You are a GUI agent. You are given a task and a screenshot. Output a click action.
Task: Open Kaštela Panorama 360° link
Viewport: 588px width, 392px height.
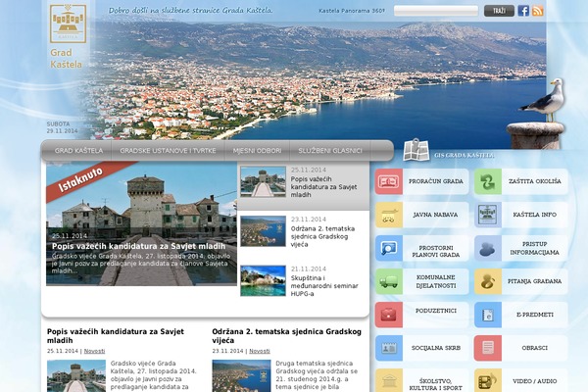(352, 11)
